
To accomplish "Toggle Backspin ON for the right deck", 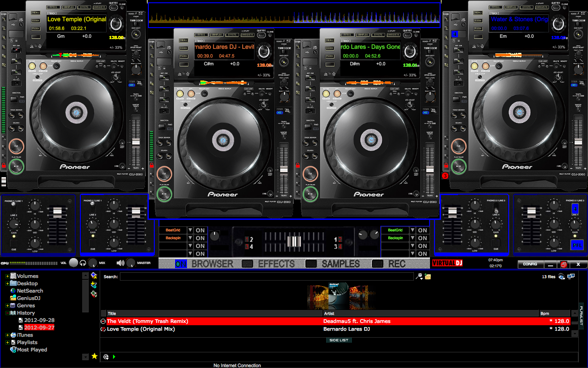I will coord(422,238).
